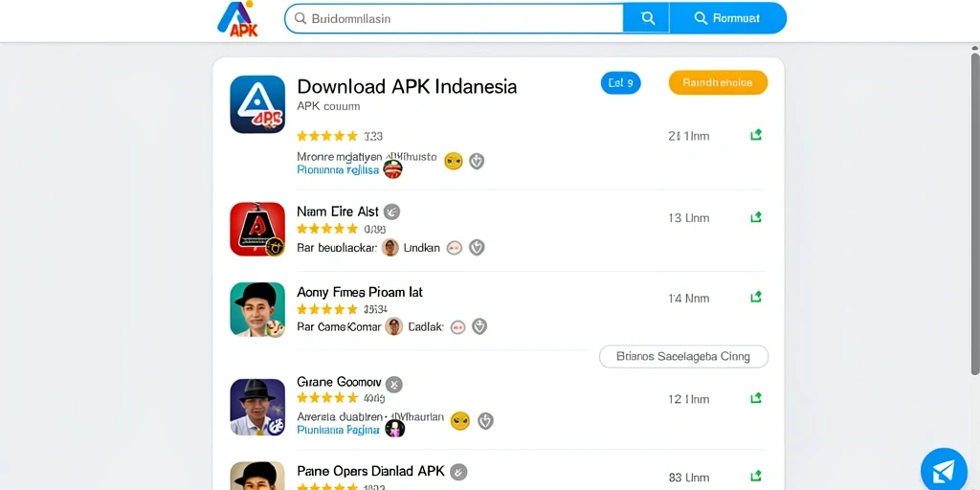Screen dimensions: 980x490
Task: Click shield badge in Download APK Indanesia row
Action: pos(477,161)
